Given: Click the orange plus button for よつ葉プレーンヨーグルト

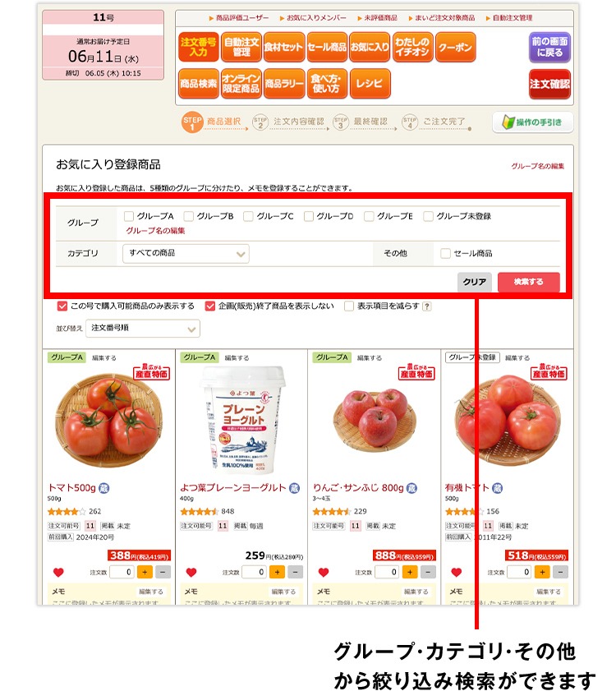Looking at the screenshot, I should (x=277, y=572).
